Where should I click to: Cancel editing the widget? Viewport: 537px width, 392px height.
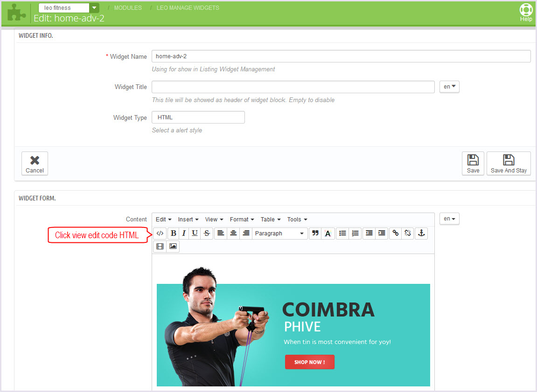pos(35,164)
